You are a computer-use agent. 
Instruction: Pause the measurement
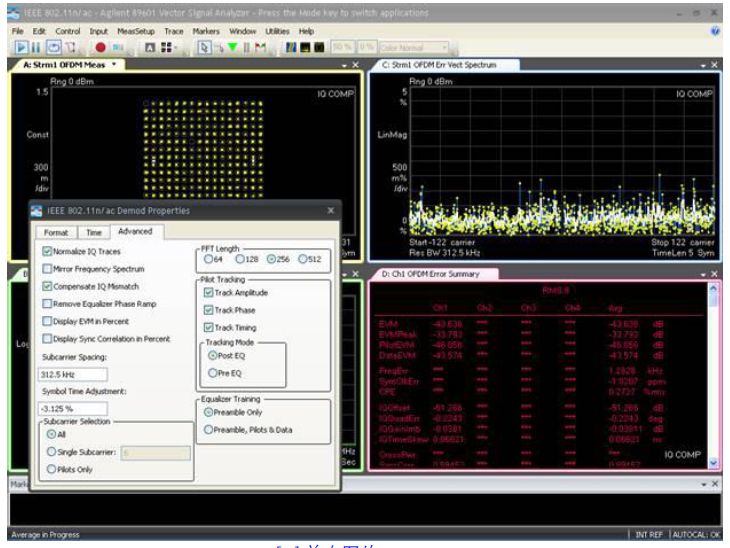36,47
